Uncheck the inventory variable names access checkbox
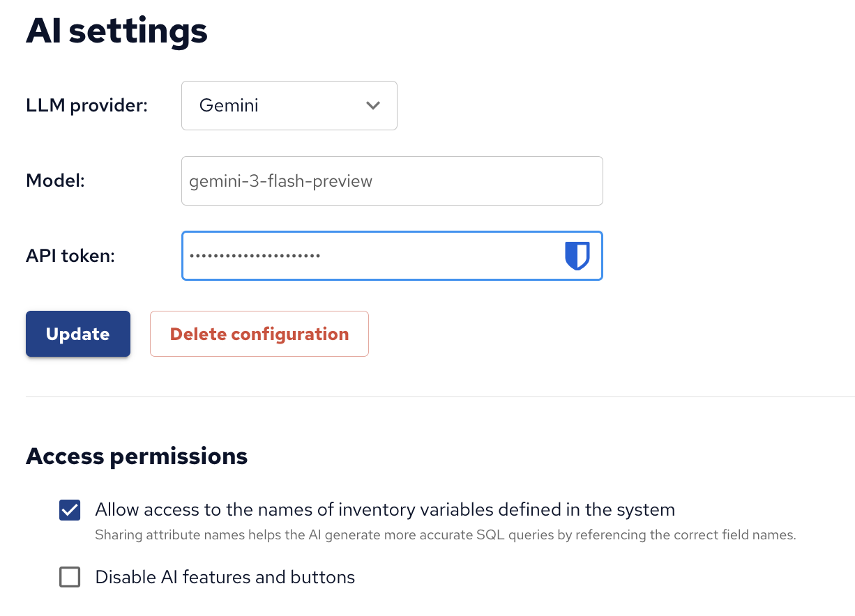Image resolution: width=855 pixels, height=616 pixels. pos(70,510)
